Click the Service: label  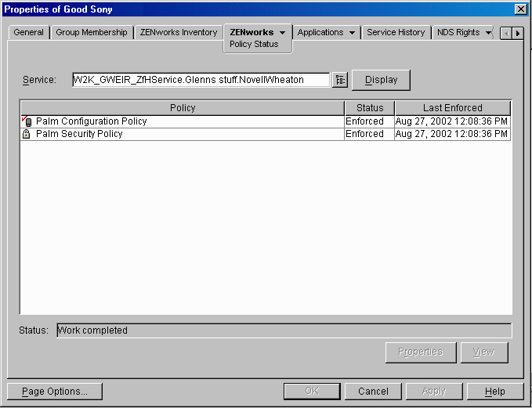point(39,80)
